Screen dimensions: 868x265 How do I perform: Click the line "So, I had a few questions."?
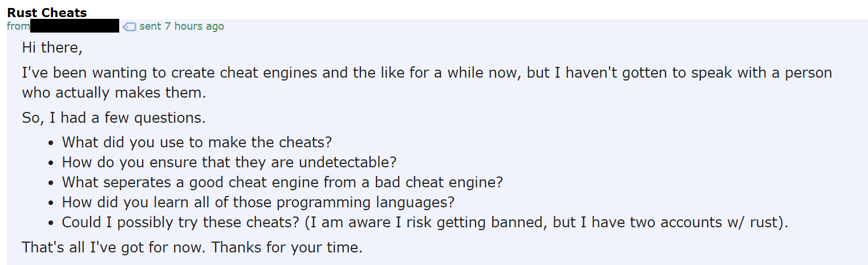click(113, 118)
